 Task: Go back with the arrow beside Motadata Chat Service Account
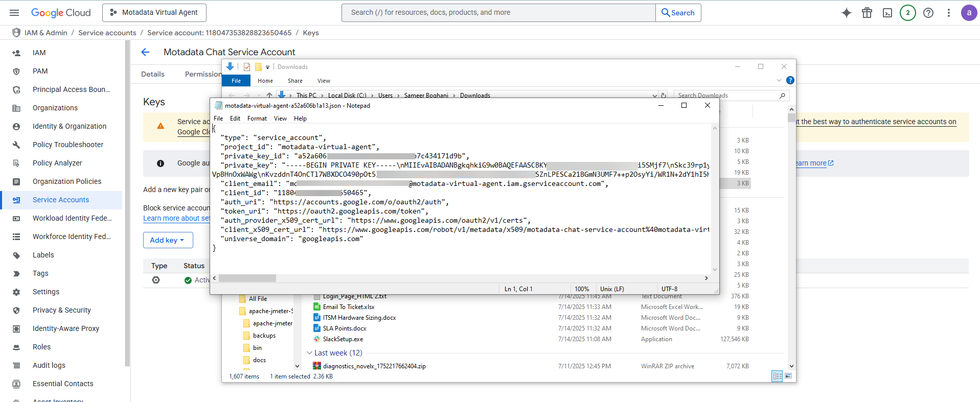(145, 52)
